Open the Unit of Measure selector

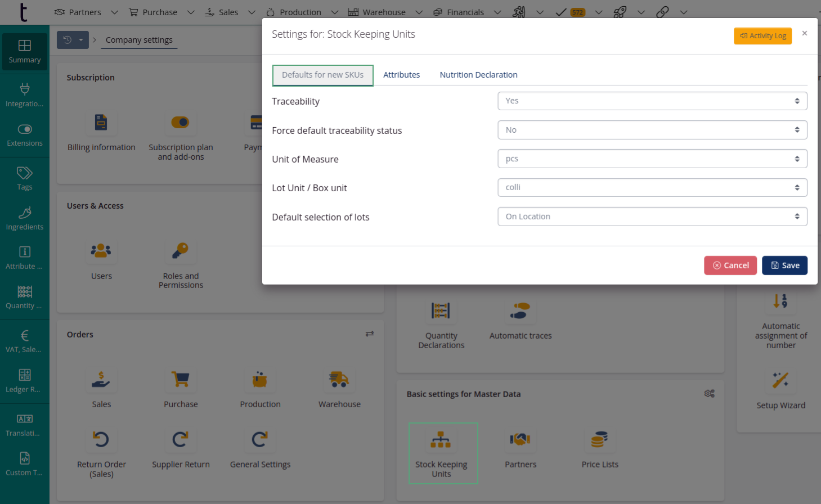point(652,158)
